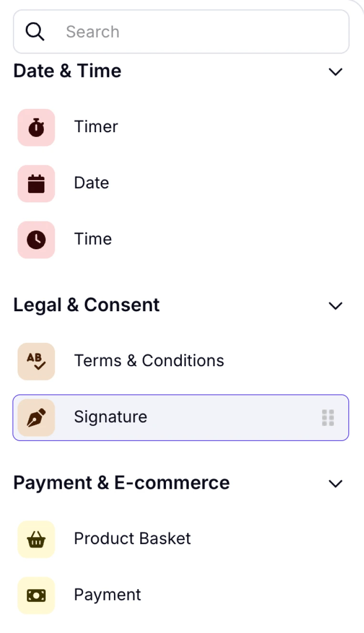
Task: Click the Product Basket icon
Action: pos(36,539)
